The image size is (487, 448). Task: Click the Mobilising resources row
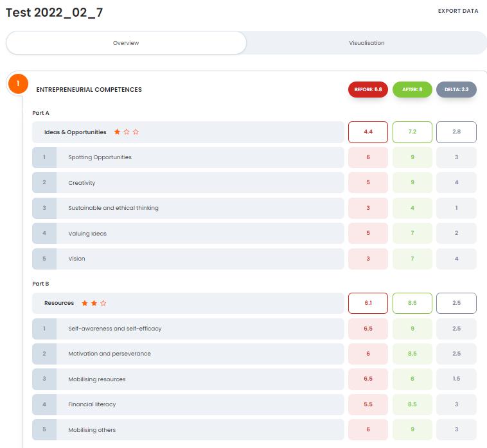coord(188,379)
